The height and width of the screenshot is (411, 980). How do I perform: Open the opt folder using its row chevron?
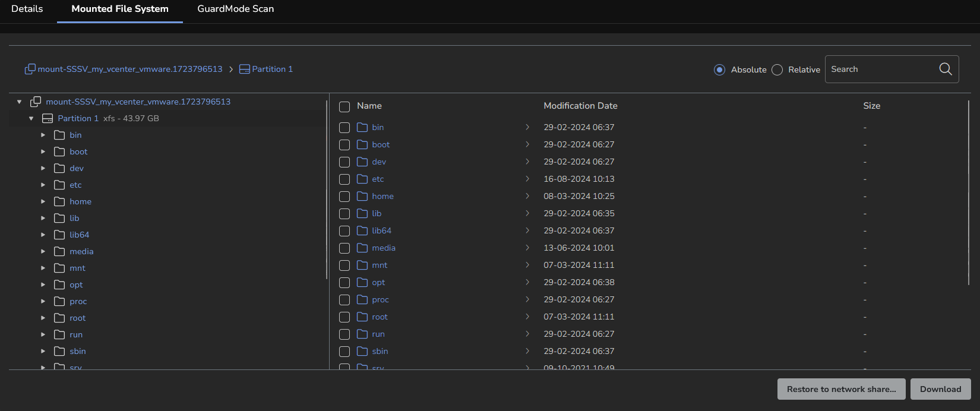click(527, 282)
